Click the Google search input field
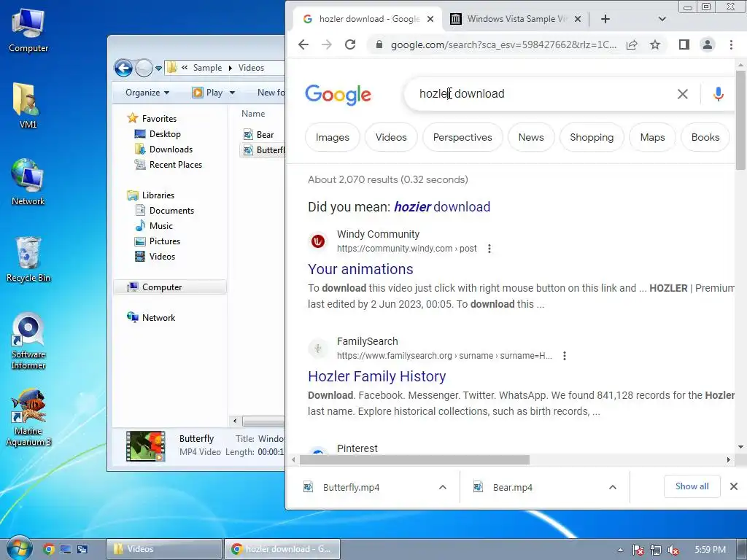This screenshot has height=560, width=747. 543,94
